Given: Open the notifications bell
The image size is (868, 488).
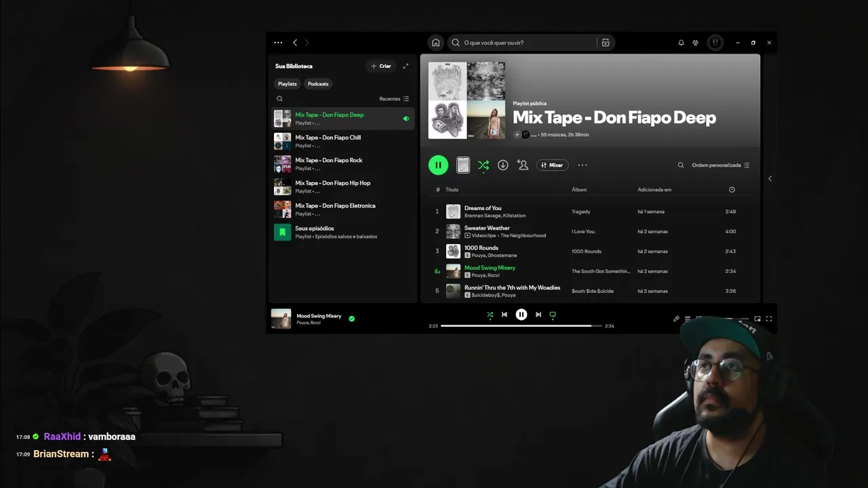Looking at the screenshot, I should (681, 43).
